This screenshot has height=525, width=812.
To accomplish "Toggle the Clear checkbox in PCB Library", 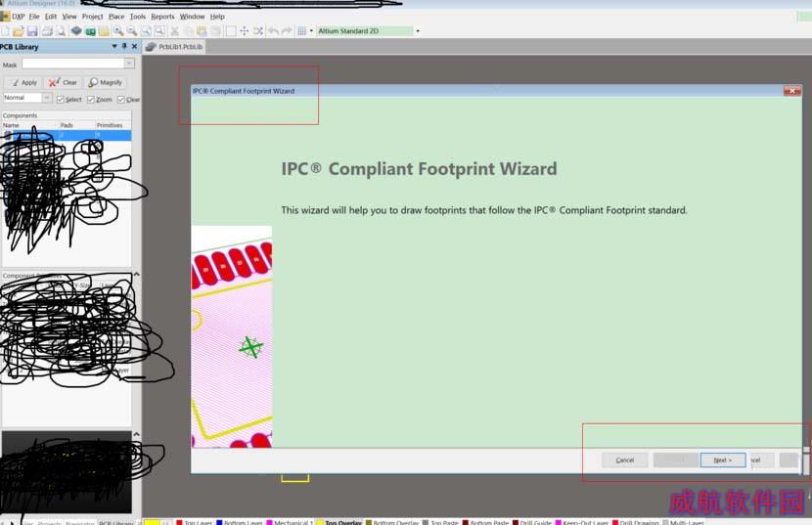I will (121, 99).
